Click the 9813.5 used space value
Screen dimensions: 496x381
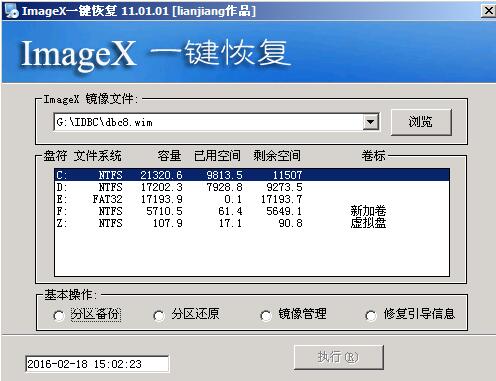tap(224, 175)
